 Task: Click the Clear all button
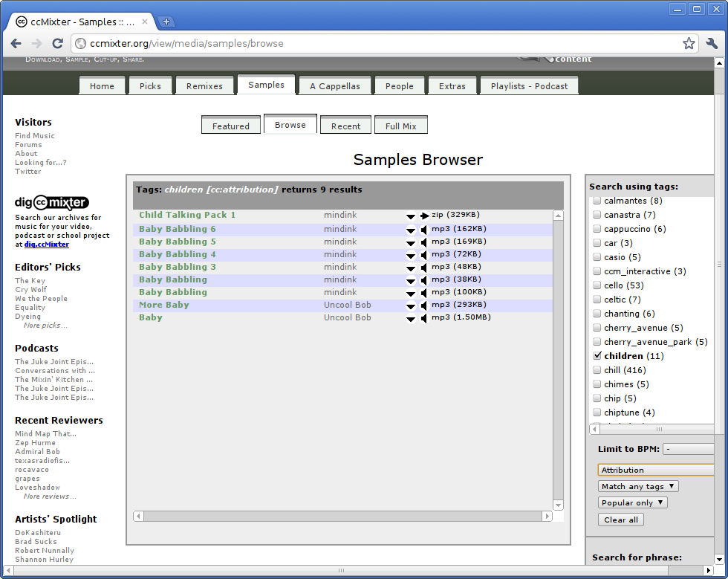(x=621, y=520)
